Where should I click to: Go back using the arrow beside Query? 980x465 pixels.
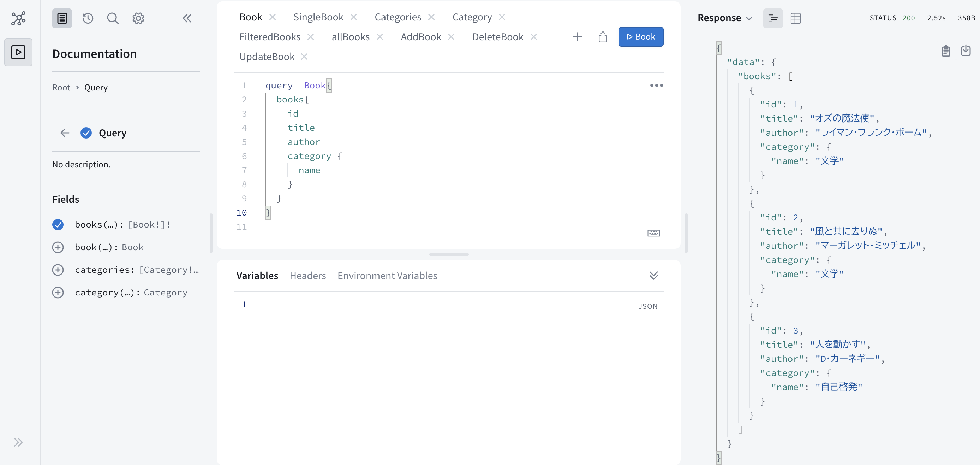coord(65,133)
